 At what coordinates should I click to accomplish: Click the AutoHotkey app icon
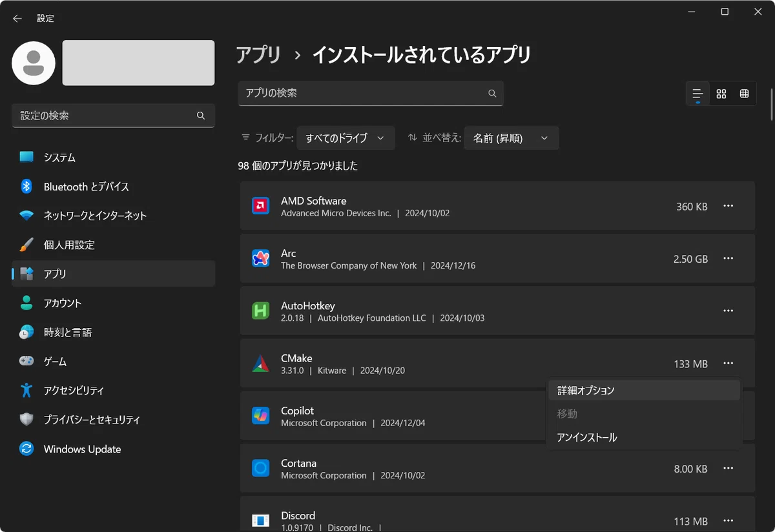click(x=260, y=311)
